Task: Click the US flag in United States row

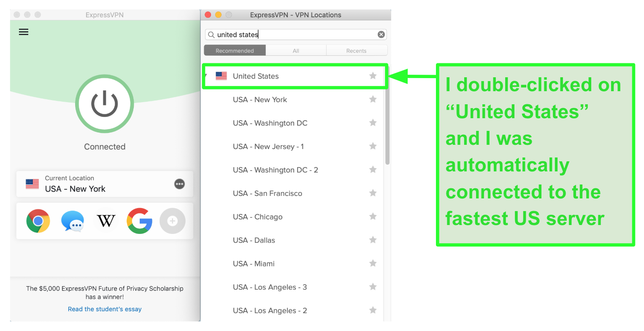Action: click(x=221, y=76)
